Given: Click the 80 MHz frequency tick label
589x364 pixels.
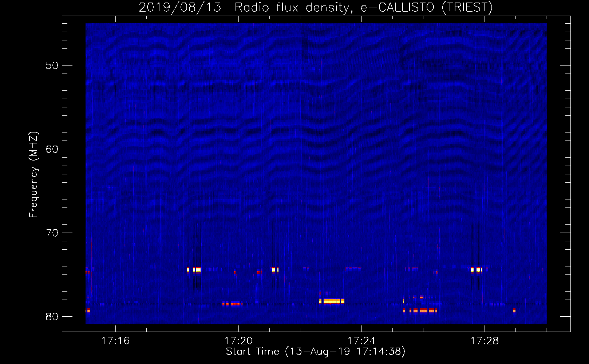Looking at the screenshot, I should tap(52, 317).
